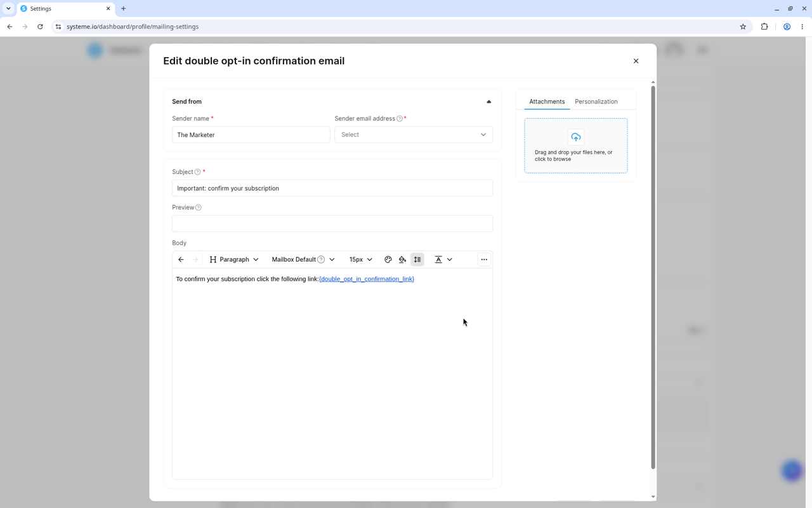Click the help icon next to Preview
This screenshot has height=508, width=812.
pos(199,208)
